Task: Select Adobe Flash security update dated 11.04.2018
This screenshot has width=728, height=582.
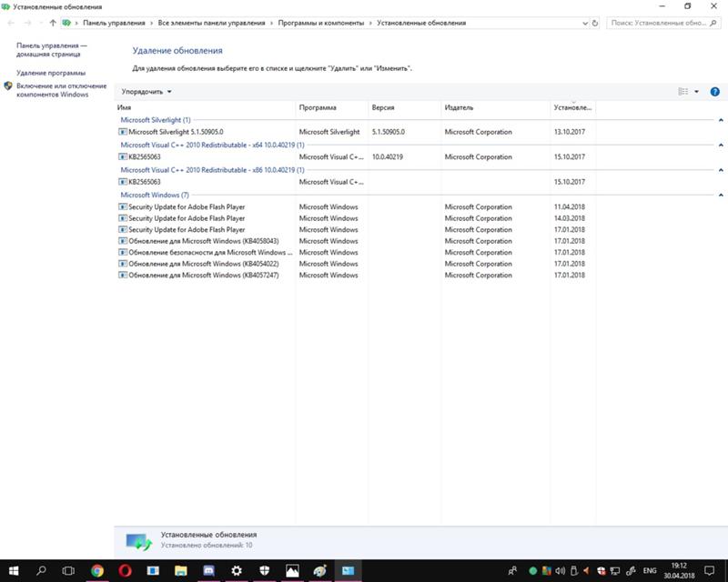Action: coord(356,207)
